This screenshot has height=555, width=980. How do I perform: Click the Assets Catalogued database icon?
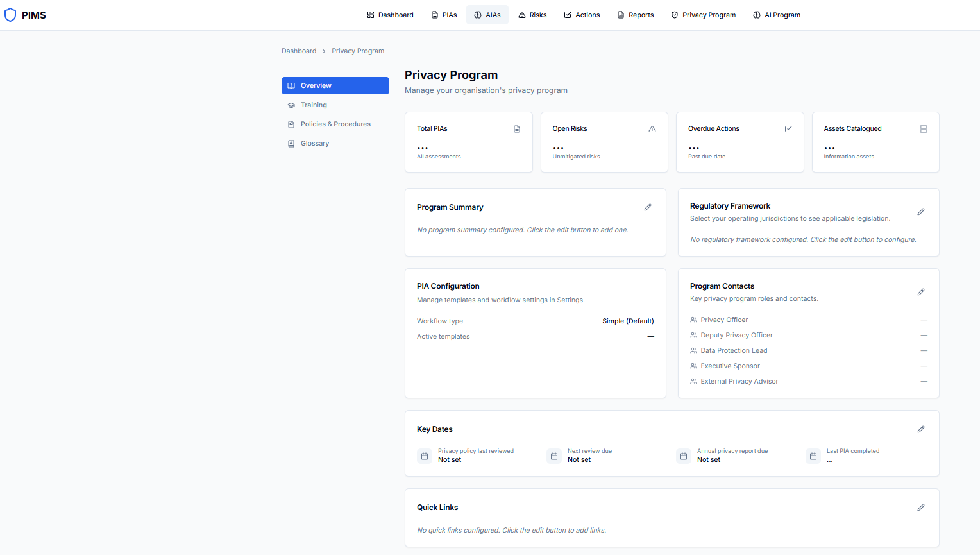coord(924,129)
